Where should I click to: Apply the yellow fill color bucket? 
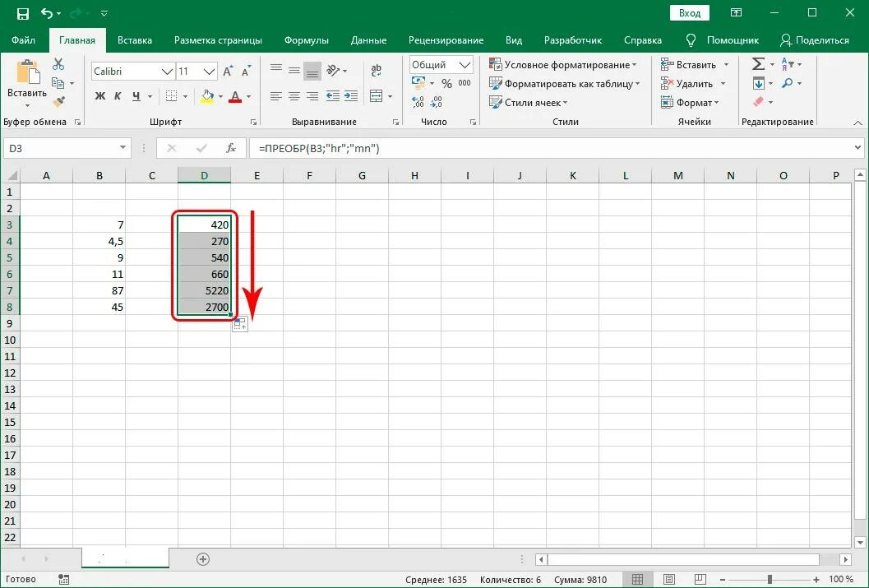207,96
